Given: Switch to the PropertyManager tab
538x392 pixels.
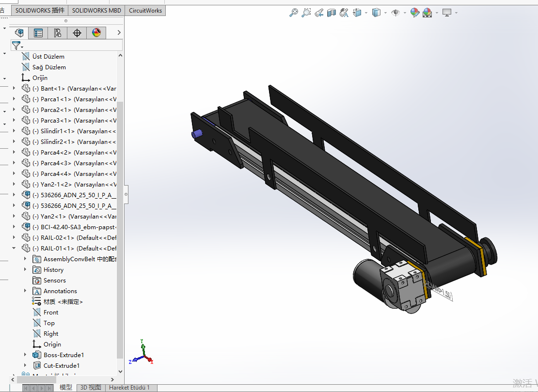Looking at the screenshot, I should [38, 32].
